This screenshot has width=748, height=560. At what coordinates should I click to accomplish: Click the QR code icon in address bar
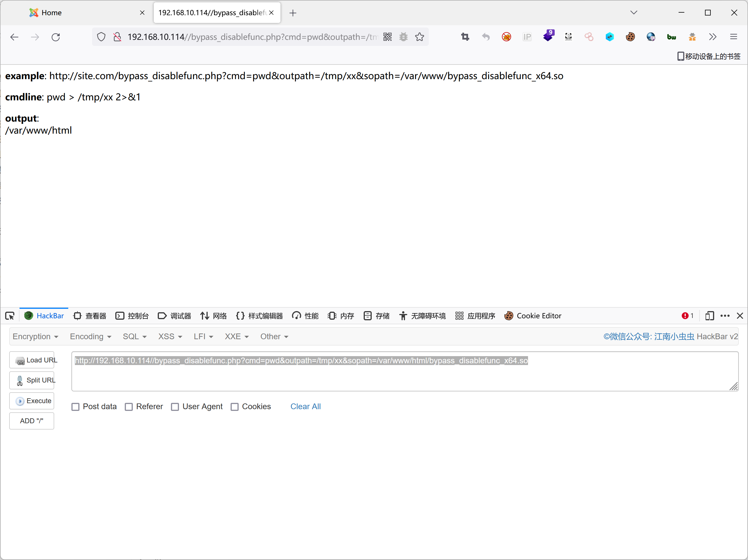(387, 37)
